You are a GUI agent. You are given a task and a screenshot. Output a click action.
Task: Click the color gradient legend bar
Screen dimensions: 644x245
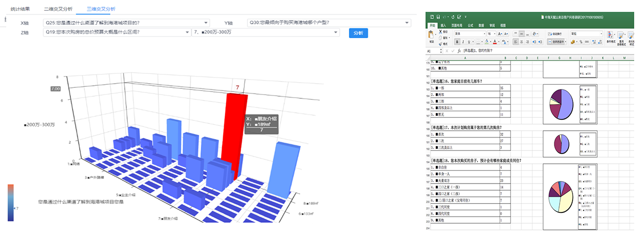click(x=10, y=203)
